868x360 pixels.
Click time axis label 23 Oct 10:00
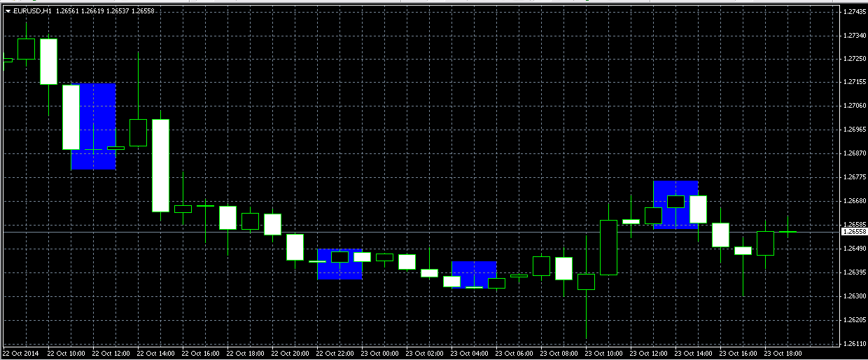603,354
